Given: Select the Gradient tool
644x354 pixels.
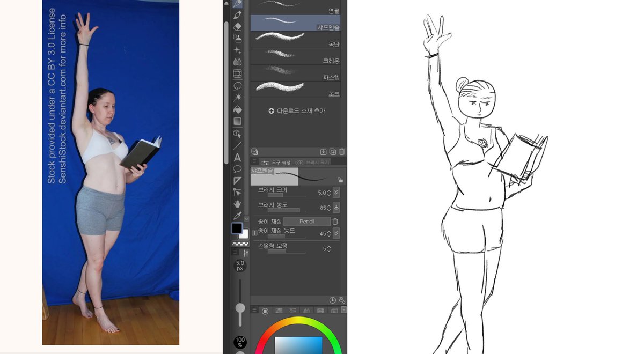Looking at the screenshot, I should click(237, 121).
